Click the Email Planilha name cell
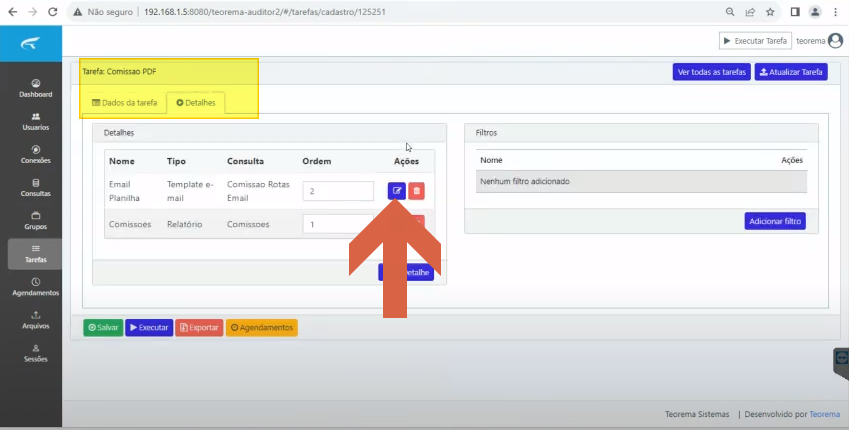The image size is (849, 430). click(125, 191)
